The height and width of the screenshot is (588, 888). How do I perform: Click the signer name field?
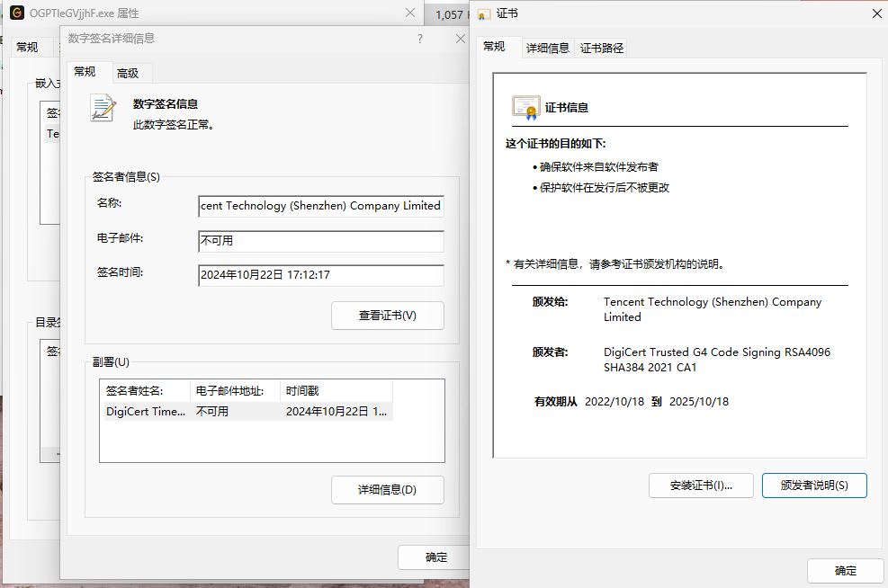[x=321, y=206]
